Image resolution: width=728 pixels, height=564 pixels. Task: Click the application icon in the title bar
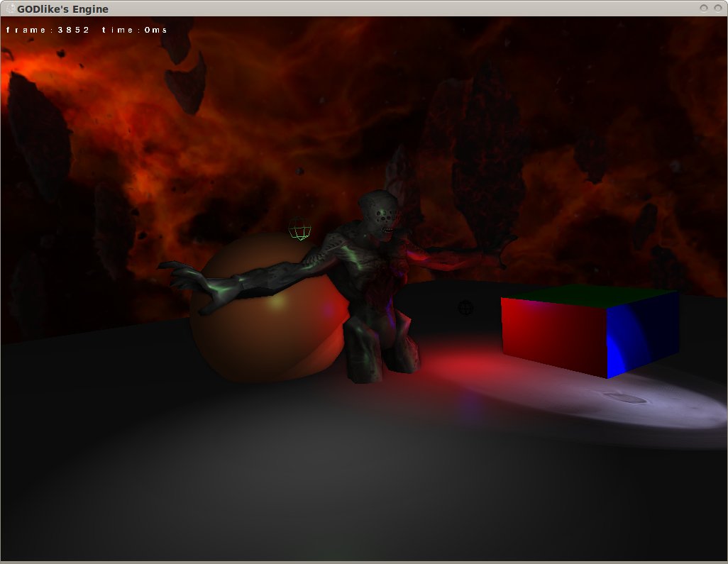[10, 9]
